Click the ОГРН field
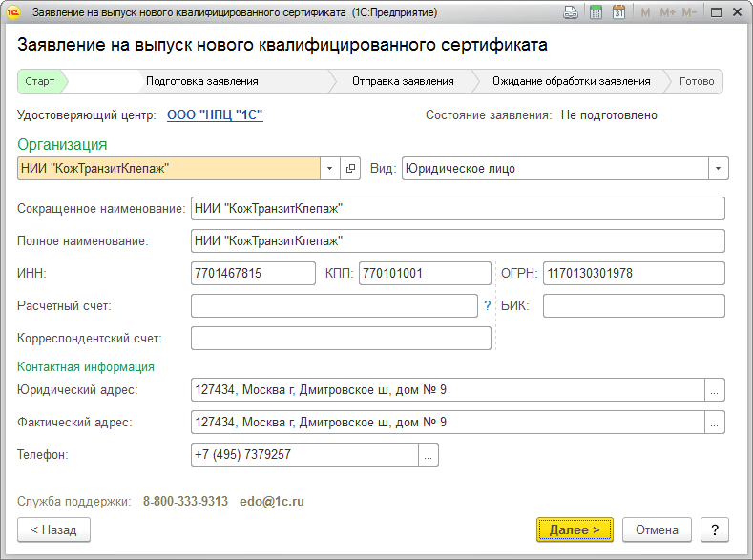 (x=634, y=273)
